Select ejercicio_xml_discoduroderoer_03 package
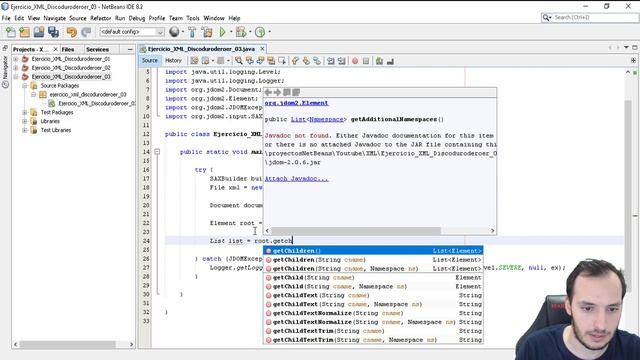This screenshot has height=360, width=640. point(88,95)
